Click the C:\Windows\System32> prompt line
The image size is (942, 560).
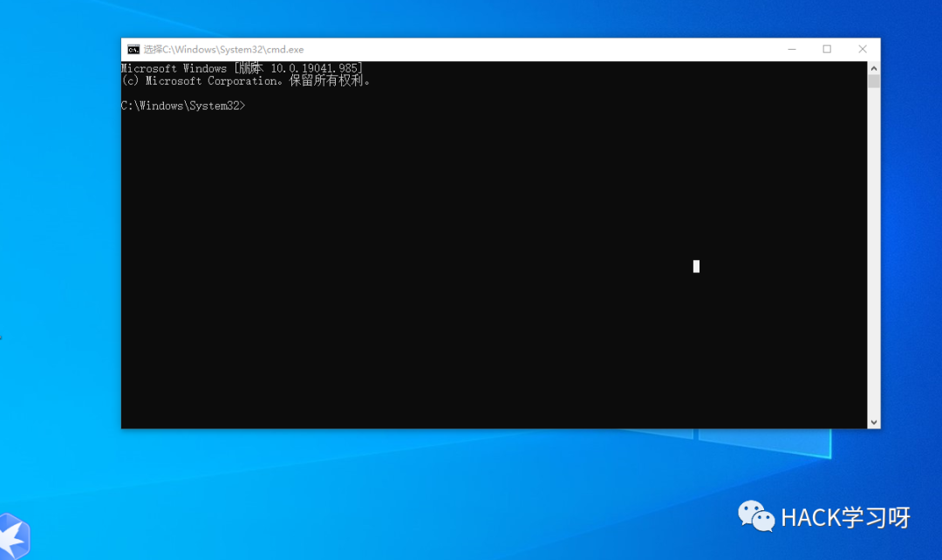point(183,106)
